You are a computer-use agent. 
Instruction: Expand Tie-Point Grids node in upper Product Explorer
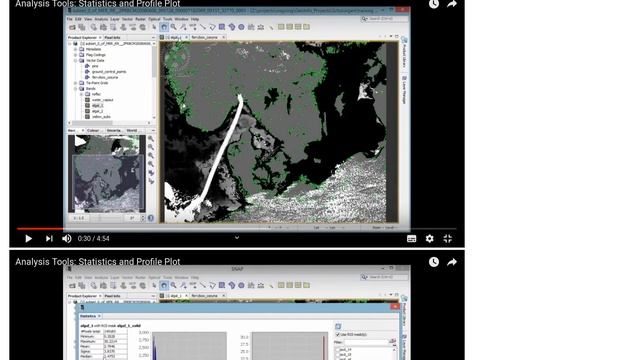click(76, 83)
